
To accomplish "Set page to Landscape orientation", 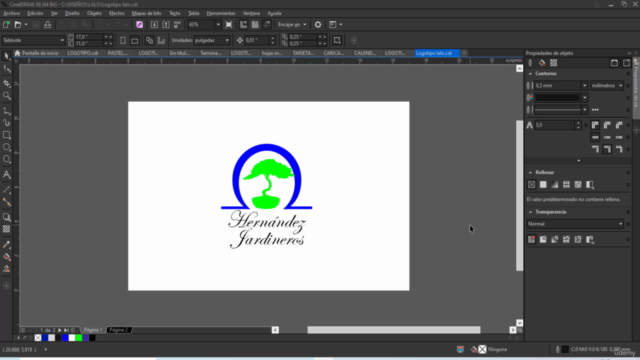I will coord(135,40).
